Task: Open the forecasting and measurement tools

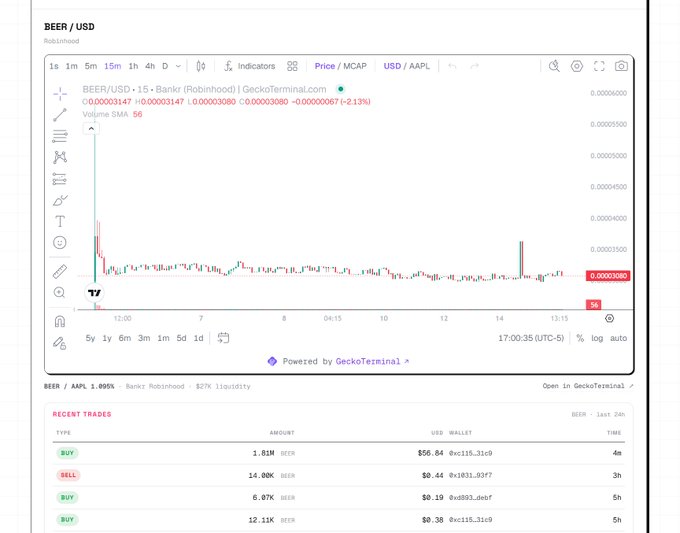Action: pos(60,179)
